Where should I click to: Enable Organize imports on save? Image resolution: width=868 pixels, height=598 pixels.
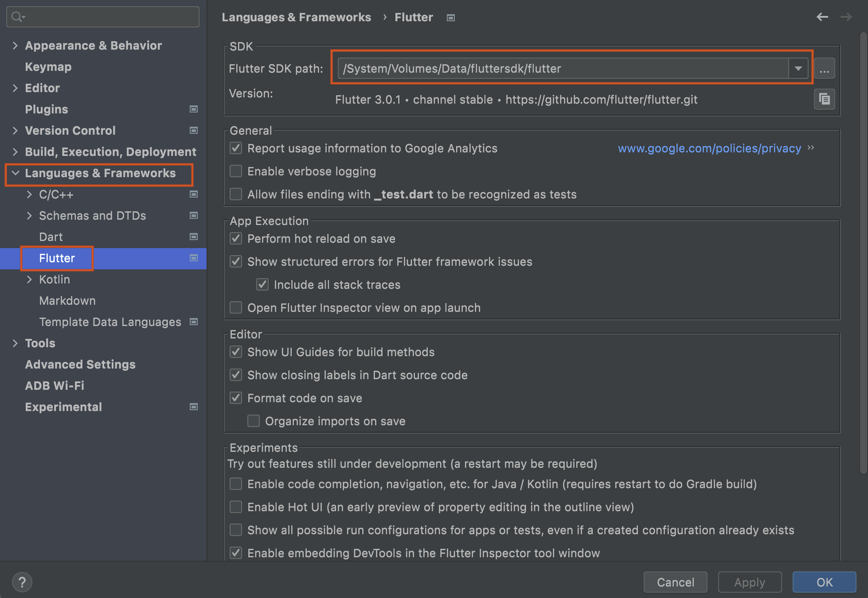254,421
